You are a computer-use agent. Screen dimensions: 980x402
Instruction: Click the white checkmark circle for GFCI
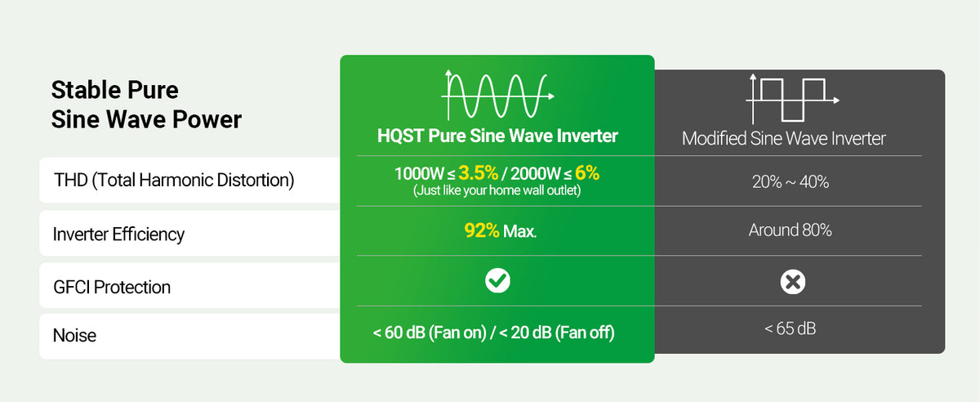pyautogui.click(x=497, y=282)
